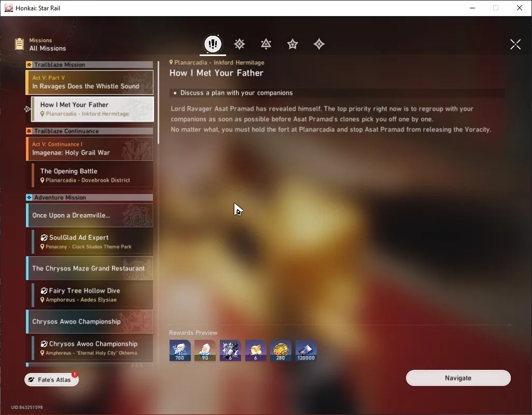Viewport: 532px width, 415px height.
Task: Click the Missions clipboard icon
Action: (x=19, y=44)
